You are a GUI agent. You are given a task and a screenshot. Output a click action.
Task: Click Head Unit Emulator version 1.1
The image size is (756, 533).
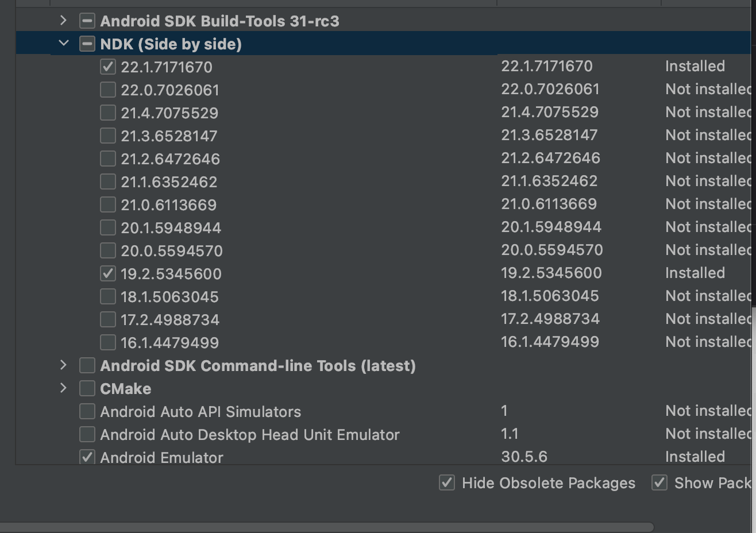click(510, 434)
